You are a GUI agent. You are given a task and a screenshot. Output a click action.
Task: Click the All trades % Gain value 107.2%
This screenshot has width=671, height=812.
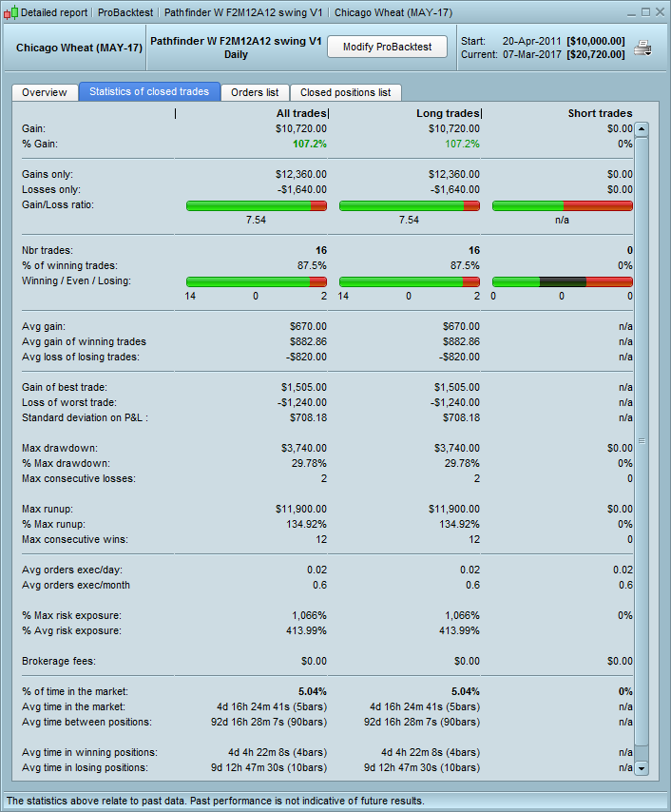coord(310,144)
